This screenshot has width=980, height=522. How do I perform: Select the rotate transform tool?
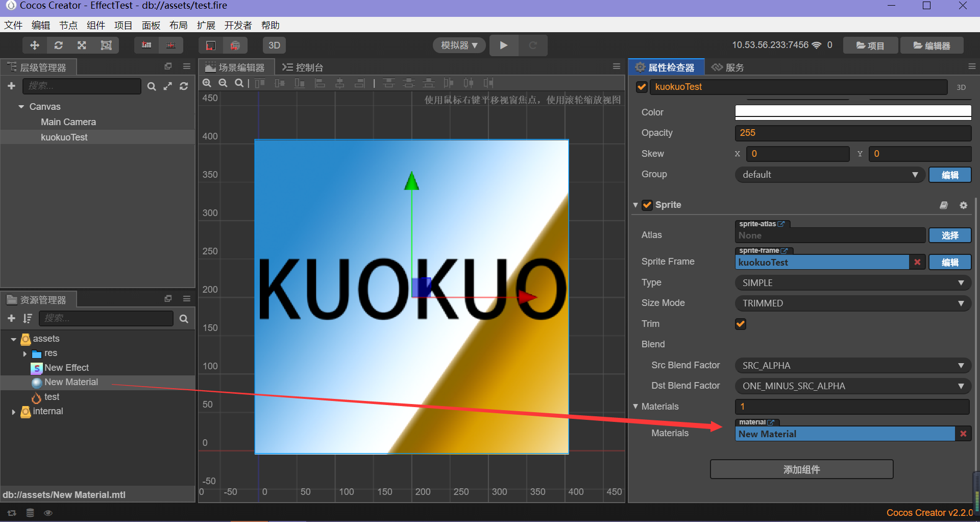pyautogui.click(x=59, y=45)
